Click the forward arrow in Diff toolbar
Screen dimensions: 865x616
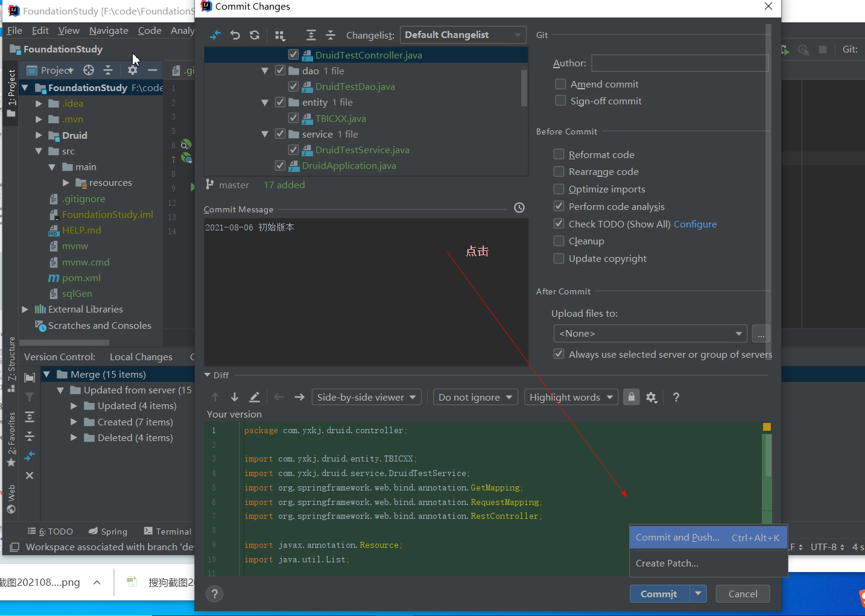coord(299,397)
